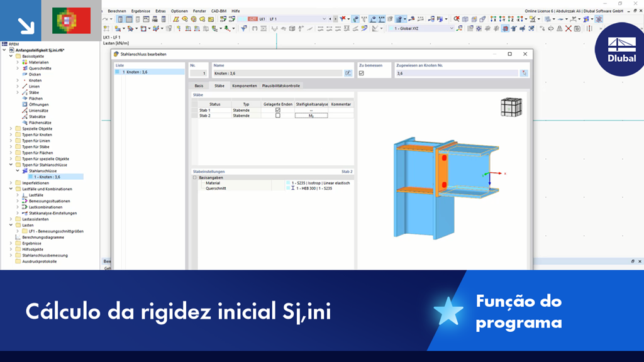Click the yellow parallelogram surface icon
The image size is (644, 362).
coord(176,19)
